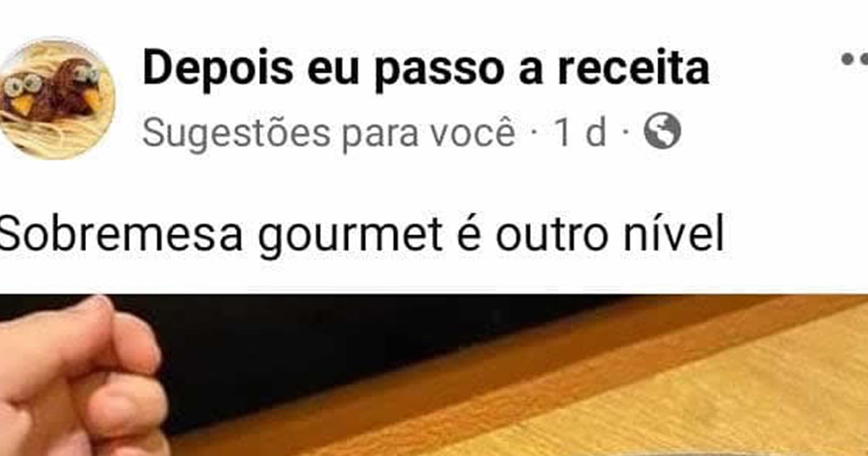
Task: Click the word 'Sobremesa' in the caption
Action: 121,235
